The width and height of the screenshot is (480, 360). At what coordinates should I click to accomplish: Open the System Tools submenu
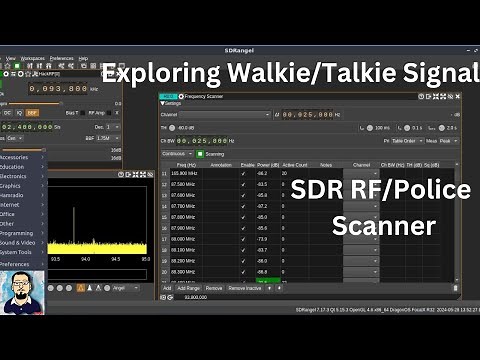[x=22, y=252]
